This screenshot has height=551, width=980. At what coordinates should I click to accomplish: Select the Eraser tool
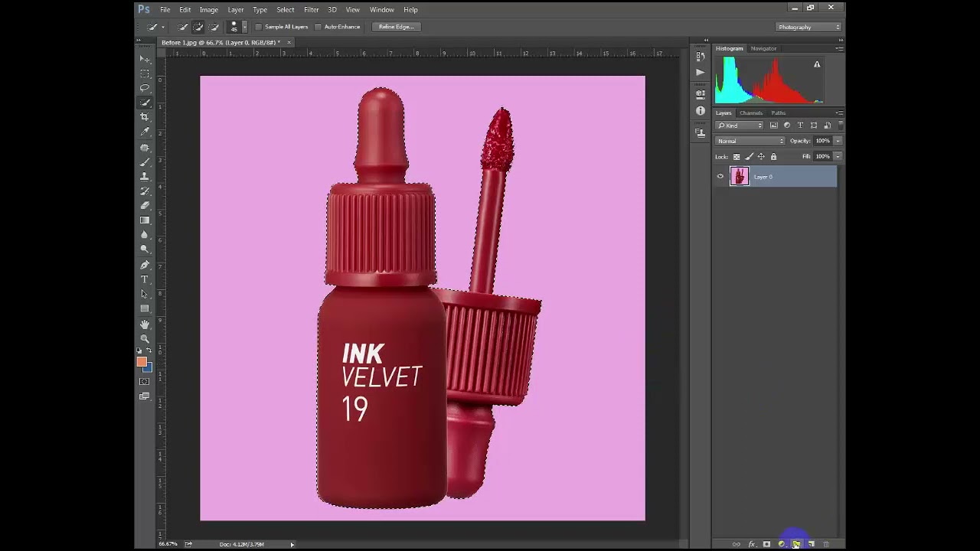point(145,205)
